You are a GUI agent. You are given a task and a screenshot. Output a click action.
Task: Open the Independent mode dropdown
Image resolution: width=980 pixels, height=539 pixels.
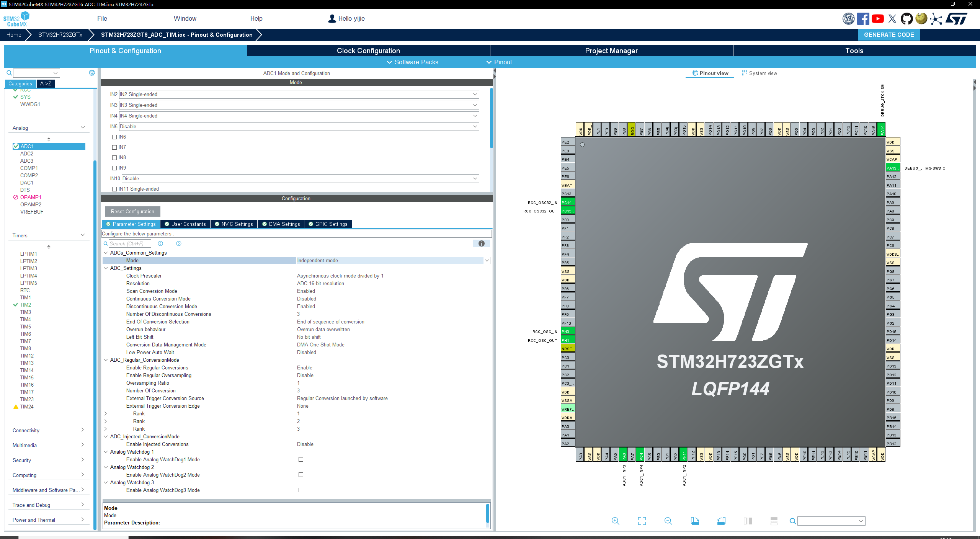(393, 260)
